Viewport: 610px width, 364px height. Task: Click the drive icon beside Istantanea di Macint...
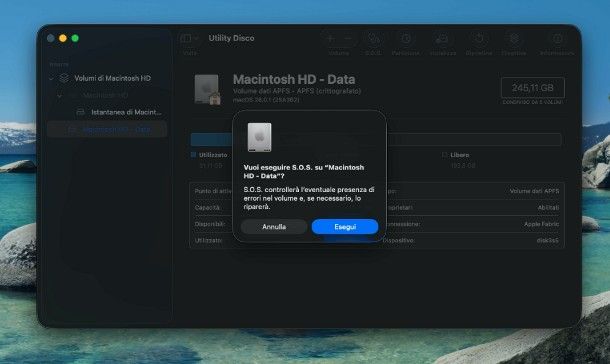tap(81, 112)
